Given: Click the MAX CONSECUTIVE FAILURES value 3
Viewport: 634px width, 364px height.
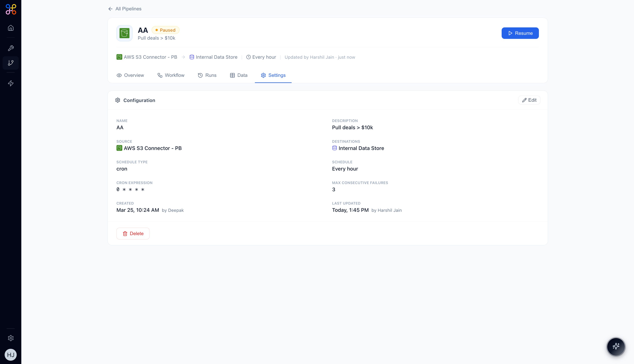Looking at the screenshot, I should click(334, 190).
